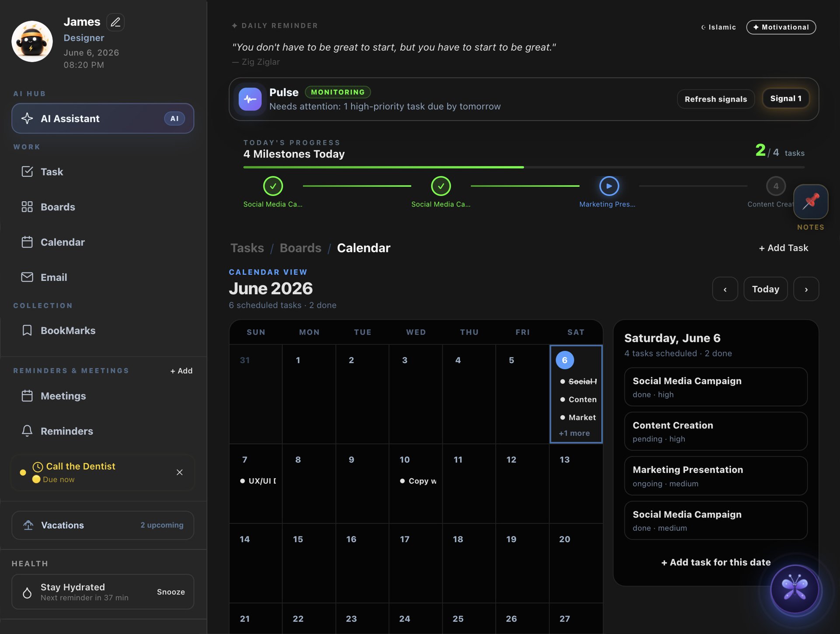Open UX/UI task on June 7

[258, 481]
